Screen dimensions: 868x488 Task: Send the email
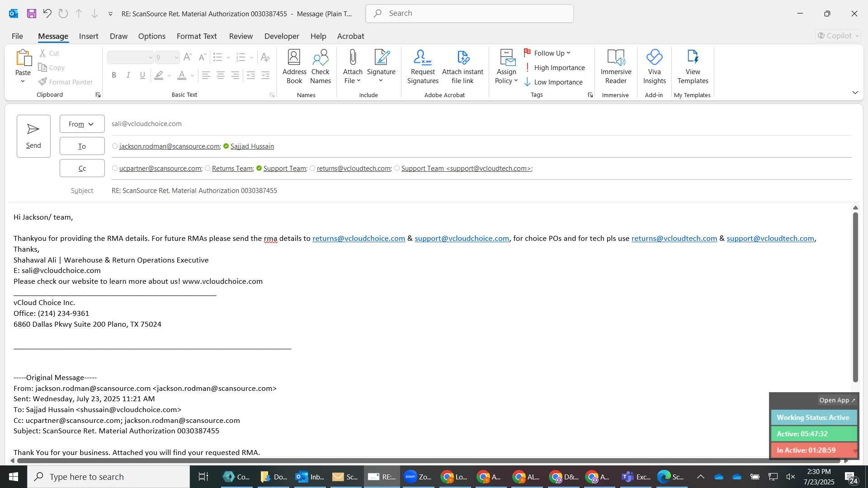tap(33, 136)
